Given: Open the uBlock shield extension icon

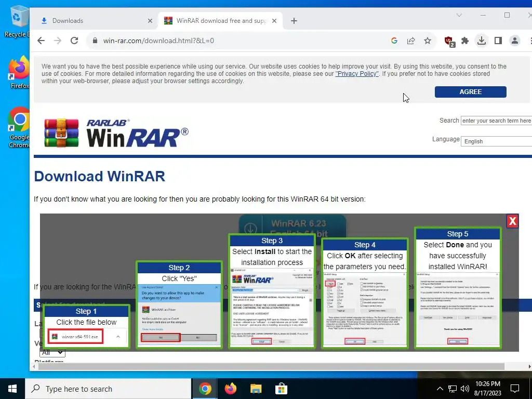Looking at the screenshot, I should point(449,42).
